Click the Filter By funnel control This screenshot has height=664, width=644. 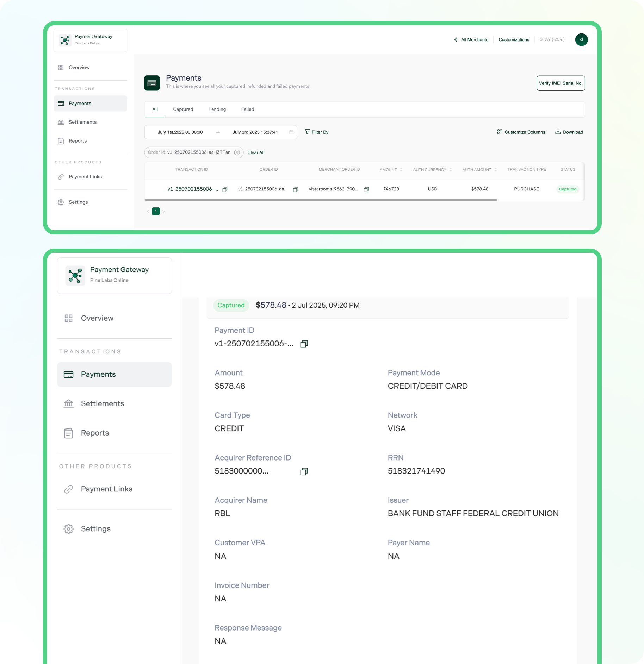[316, 132]
